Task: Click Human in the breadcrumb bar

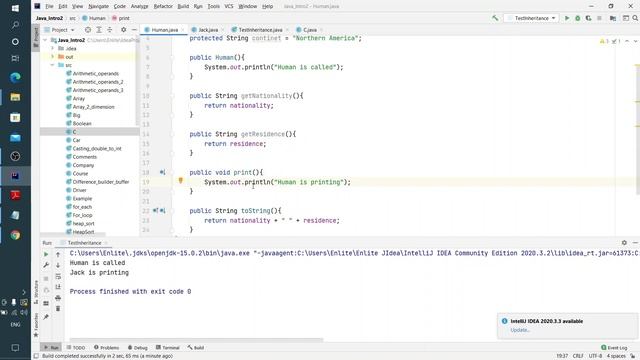Action: [93, 18]
